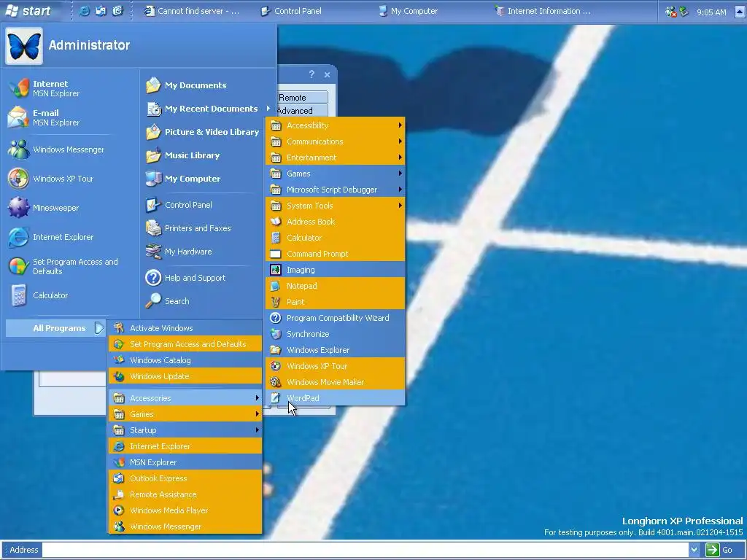Image resolution: width=747 pixels, height=560 pixels.
Task: Expand the Entertainment submenu arrow
Action: tap(400, 157)
